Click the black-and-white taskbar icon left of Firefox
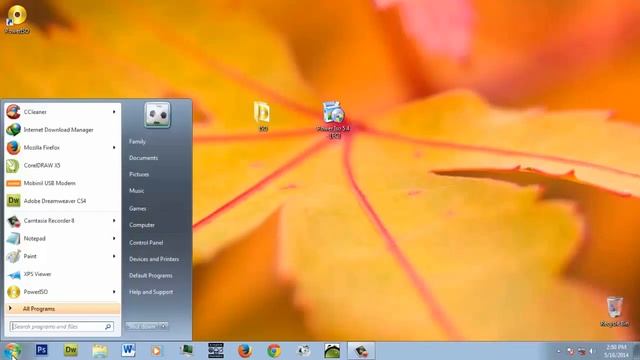Image resolution: width=640 pixels, height=360 pixels. tap(216, 350)
